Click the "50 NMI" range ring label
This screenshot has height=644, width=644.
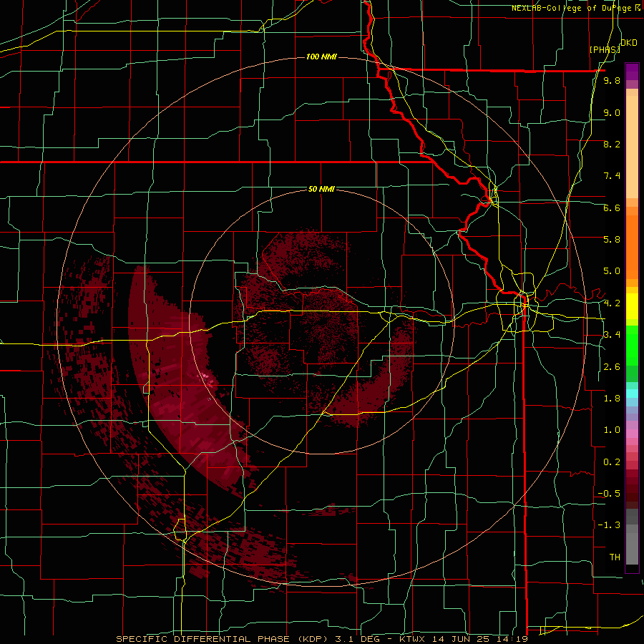click(321, 189)
